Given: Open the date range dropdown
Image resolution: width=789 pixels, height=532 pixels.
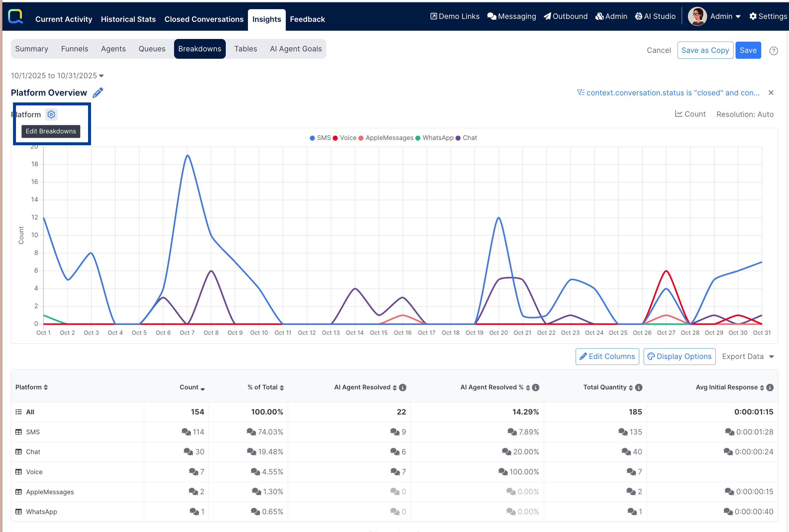Looking at the screenshot, I should [57, 76].
